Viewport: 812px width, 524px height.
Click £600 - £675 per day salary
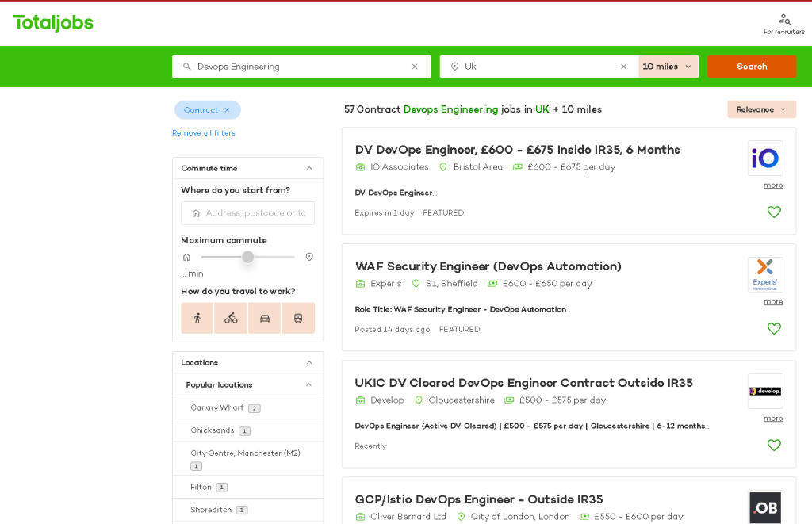pos(571,167)
